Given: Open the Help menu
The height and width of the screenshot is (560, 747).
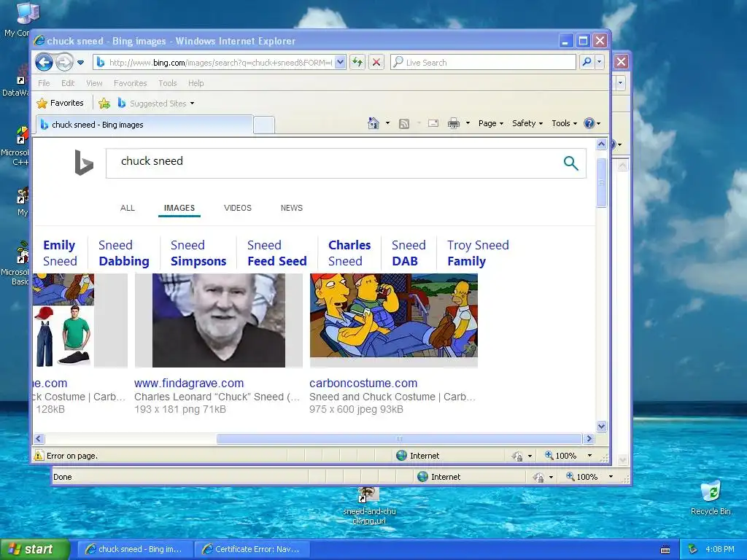Looking at the screenshot, I should [196, 83].
